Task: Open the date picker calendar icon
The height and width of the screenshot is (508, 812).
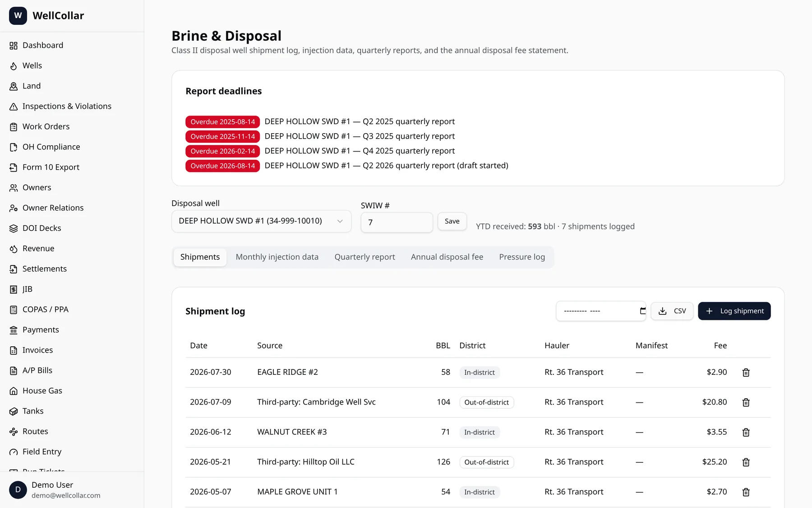Action: click(x=642, y=311)
